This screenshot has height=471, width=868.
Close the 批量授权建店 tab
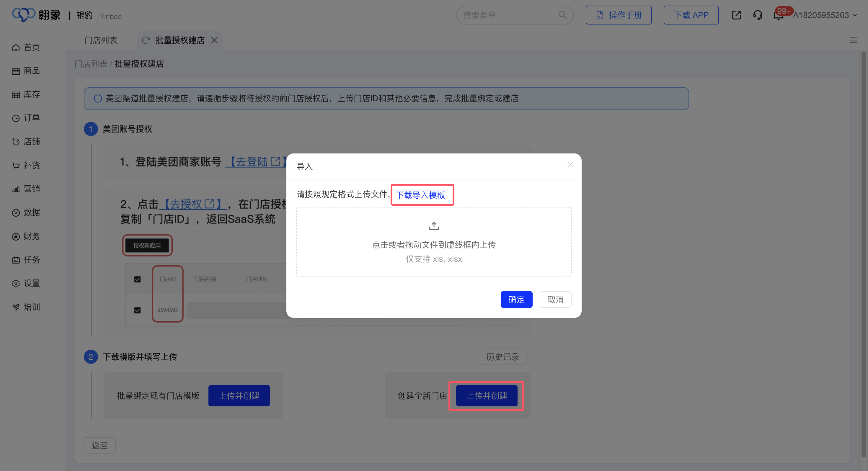(x=214, y=40)
